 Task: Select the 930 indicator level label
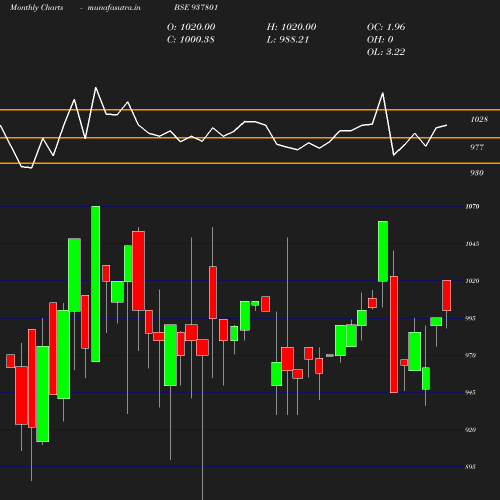[477, 173]
